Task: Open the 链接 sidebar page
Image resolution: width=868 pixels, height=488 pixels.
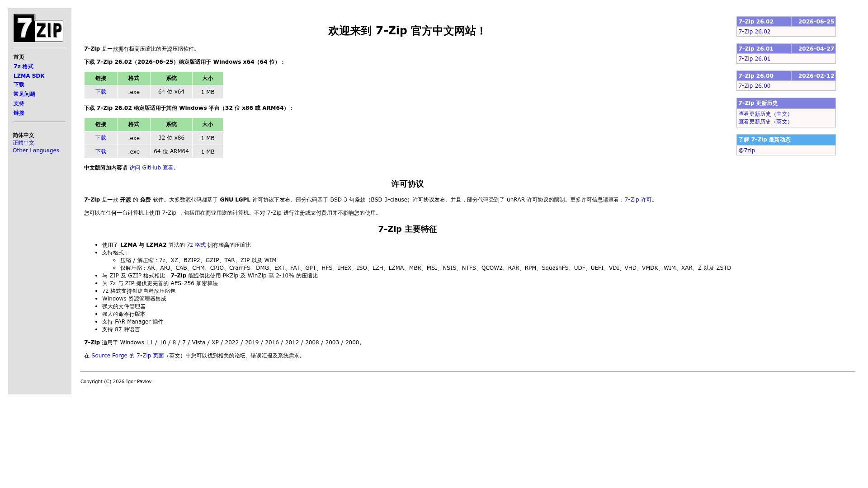Action: tap(19, 113)
